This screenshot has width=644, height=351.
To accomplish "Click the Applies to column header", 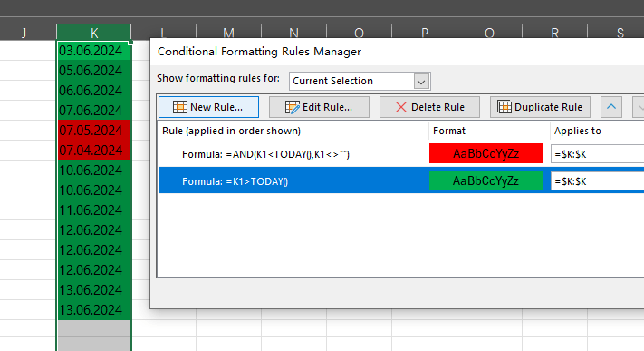I will (x=577, y=131).
